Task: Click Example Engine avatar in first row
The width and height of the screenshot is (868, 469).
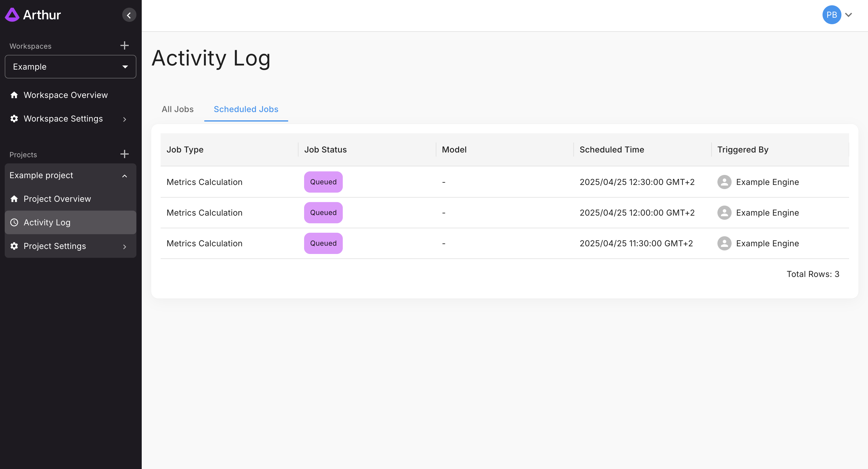Action: point(724,182)
